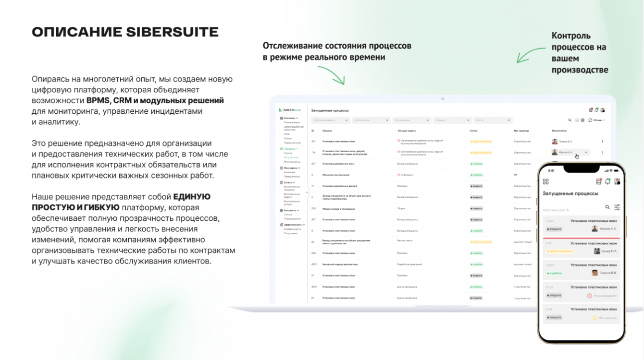Open the 20 мин refresh interval dropdown
The height and width of the screenshot is (360, 644).
599,120
